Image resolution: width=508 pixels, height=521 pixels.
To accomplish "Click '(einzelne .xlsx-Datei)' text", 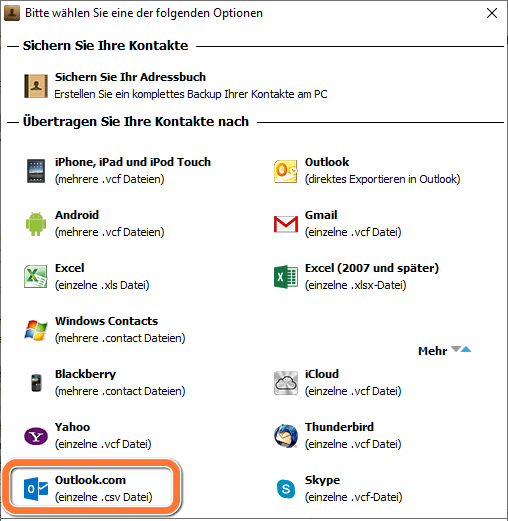I will pos(355,285).
